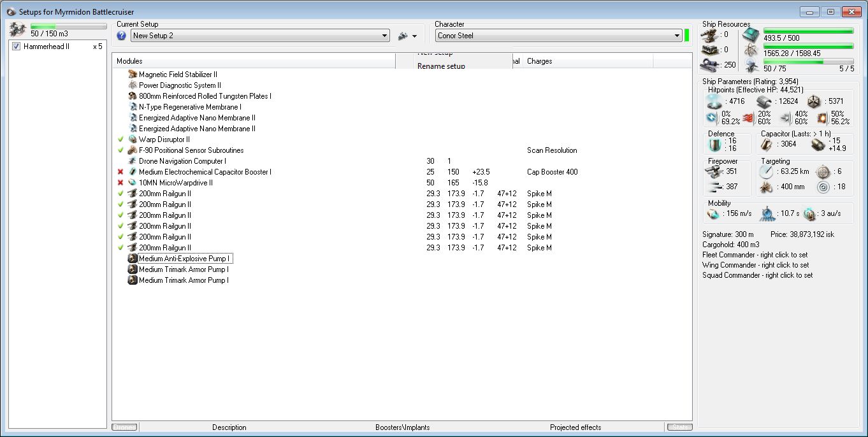Click the Cap Booster 400 charge cell
The width and height of the screenshot is (868, 437).
[553, 172]
